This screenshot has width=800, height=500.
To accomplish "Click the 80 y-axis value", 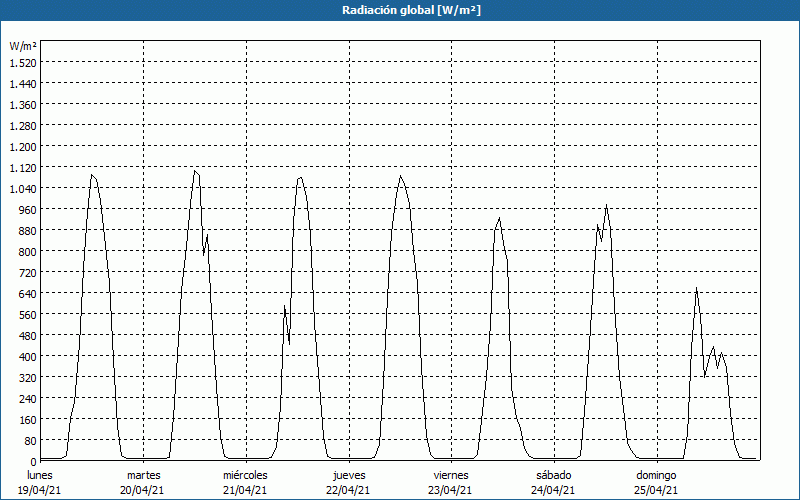I will (x=31, y=441).
